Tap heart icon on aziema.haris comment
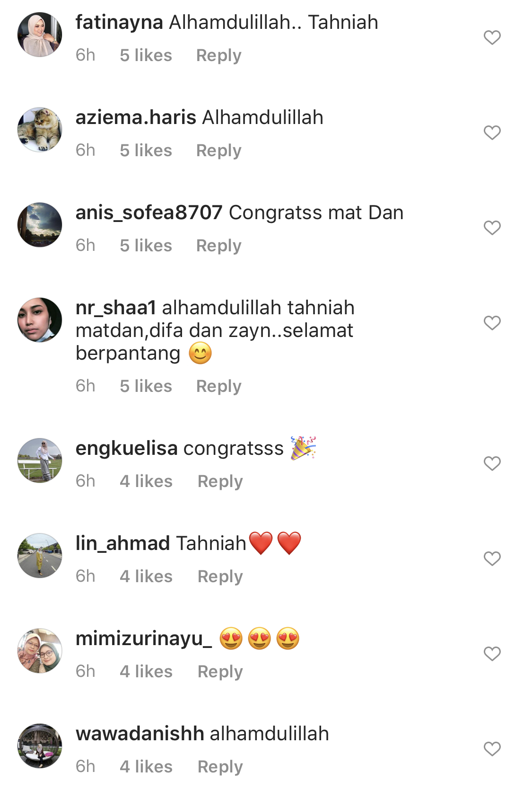This screenshot has height=798, width=532. tap(492, 133)
